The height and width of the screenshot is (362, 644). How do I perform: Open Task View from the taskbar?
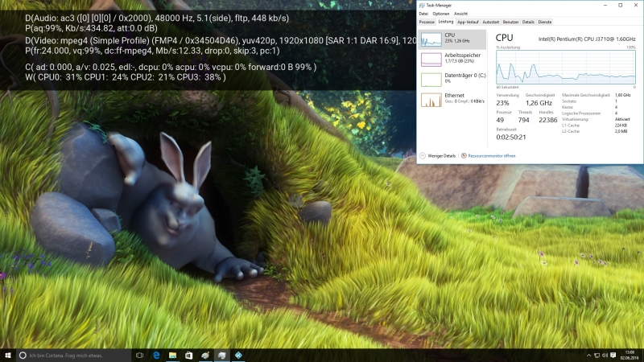pos(139,356)
